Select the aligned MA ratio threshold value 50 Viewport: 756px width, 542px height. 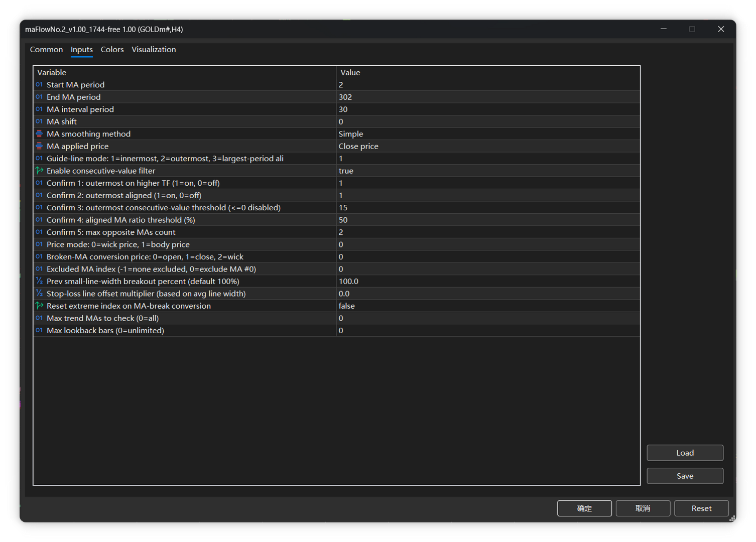[x=488, y=220]
